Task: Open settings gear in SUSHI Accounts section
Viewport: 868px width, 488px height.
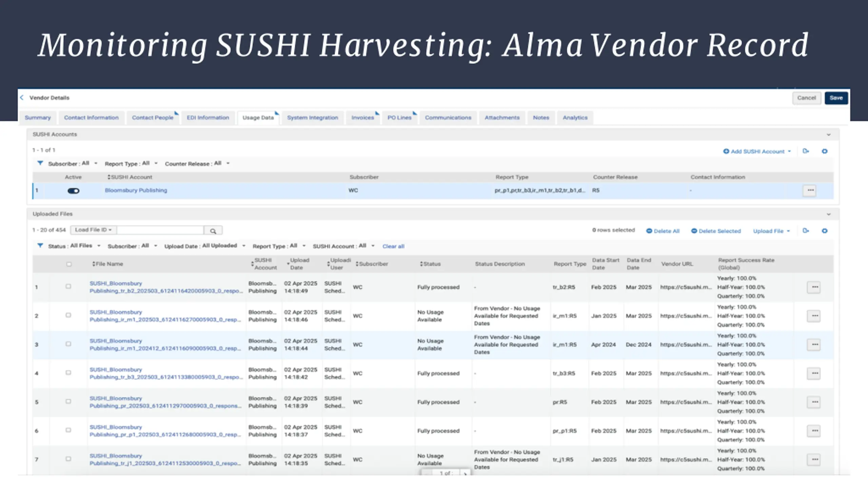Action: pyautogui.click(x=825, y=151)
